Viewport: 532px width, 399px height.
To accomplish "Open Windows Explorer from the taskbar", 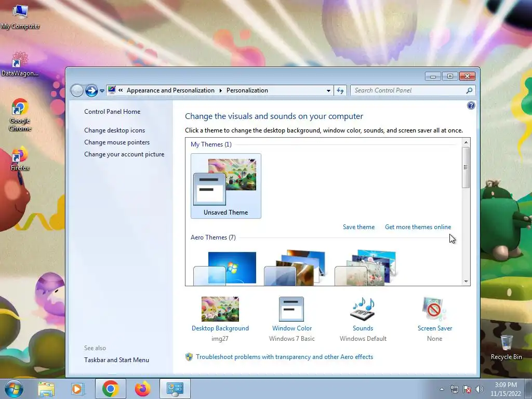I will pyautogui.click(x=46, y=389).
